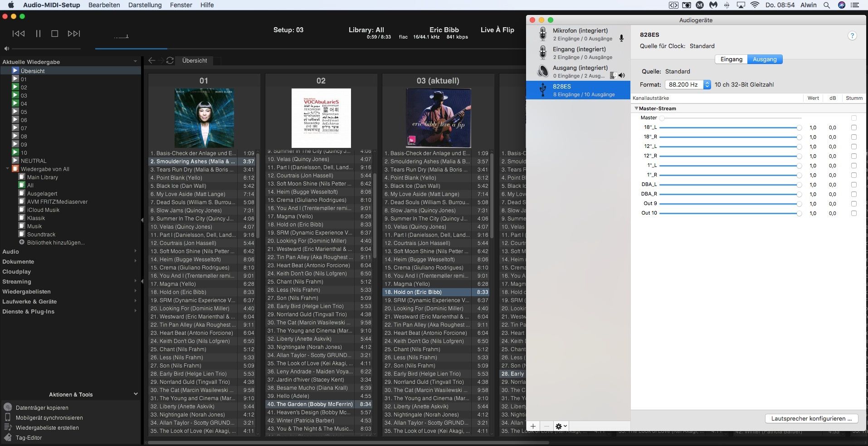Collapse Wiedergabe von All tree node
The width and height of the screenshot is (868, 446).
pyautogui.click(x=7, y=169)
